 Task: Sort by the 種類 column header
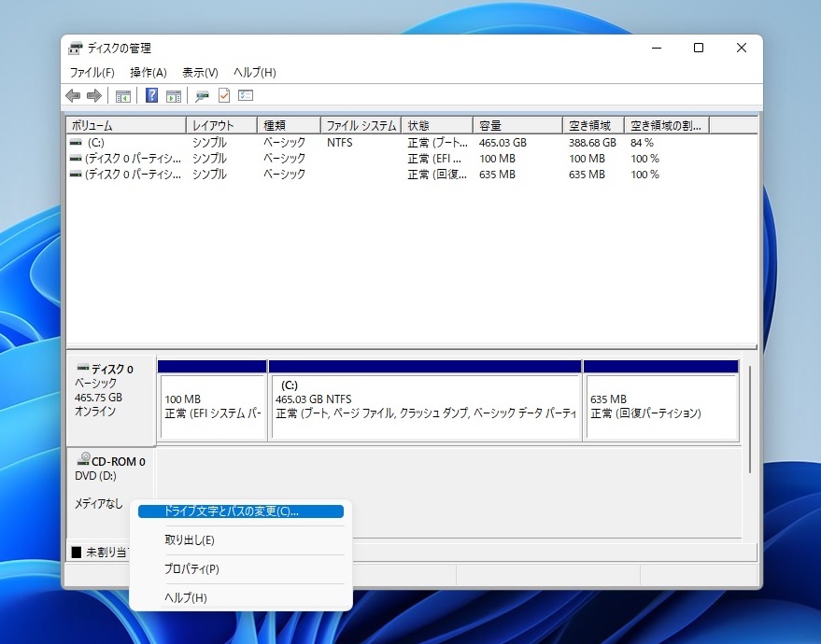click(x=289, y=126)
